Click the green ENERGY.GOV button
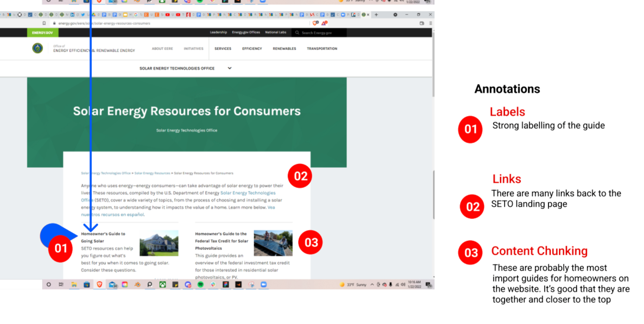Image resolution: width=644 pixels, height=324 pixels. [x=43, y=32]
